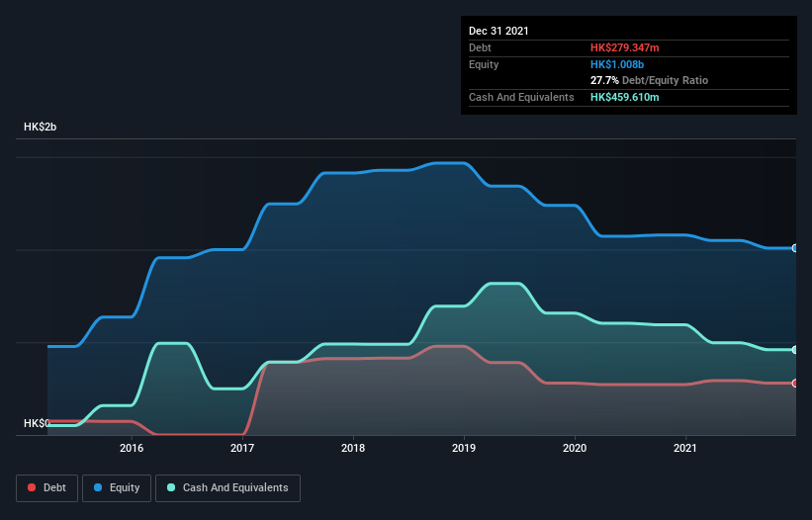The width and height of the screenshot is (812, 520).
Task: Select the blue Equity endpoint marker
Action: pyautogui.click(x=795, y=248)
